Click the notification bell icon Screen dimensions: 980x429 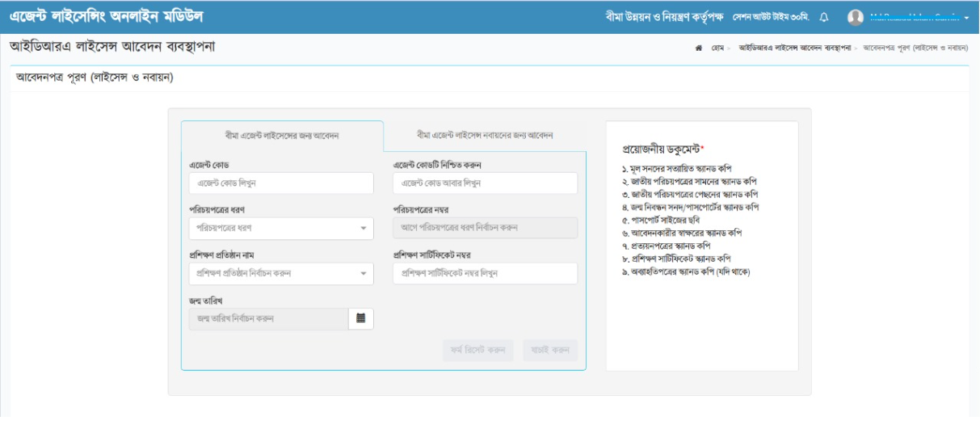[x=824, y=17]
